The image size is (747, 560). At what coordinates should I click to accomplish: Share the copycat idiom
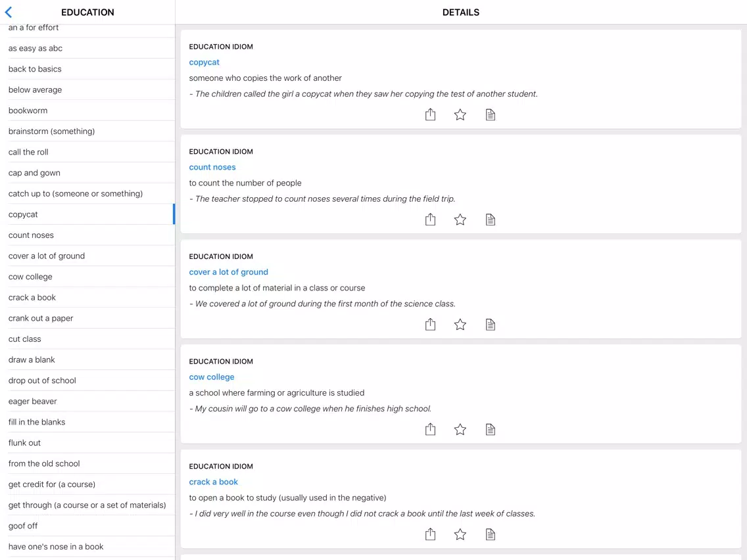tap(430, 114)
